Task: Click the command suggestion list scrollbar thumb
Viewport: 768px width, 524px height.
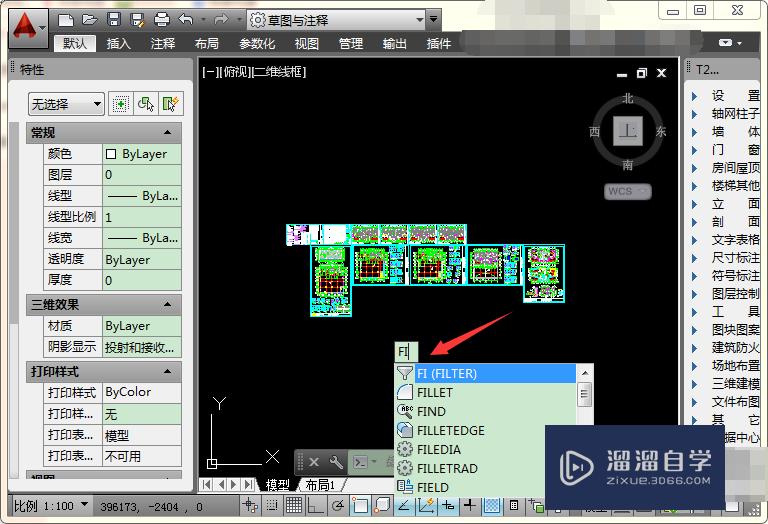Action: (584, 394)
